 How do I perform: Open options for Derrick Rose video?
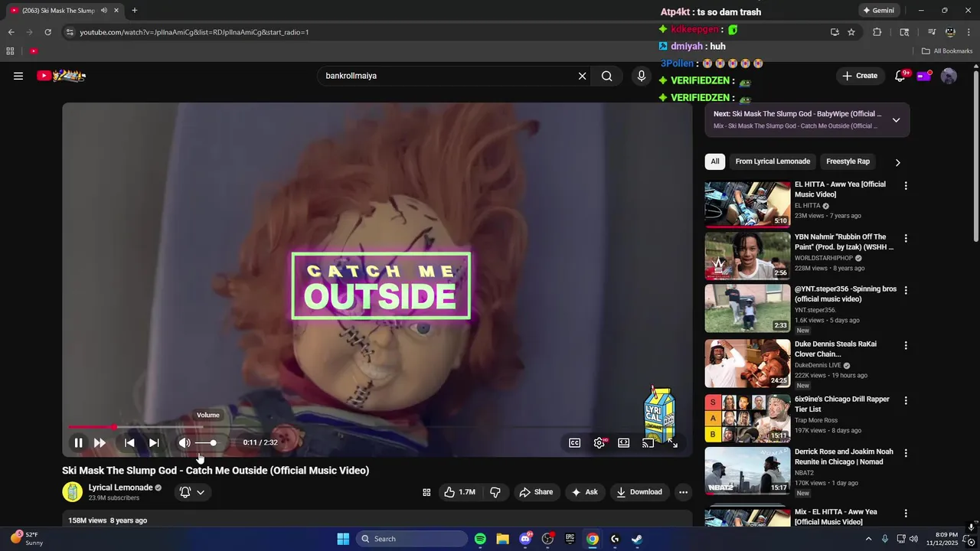[x=906, y=453]
